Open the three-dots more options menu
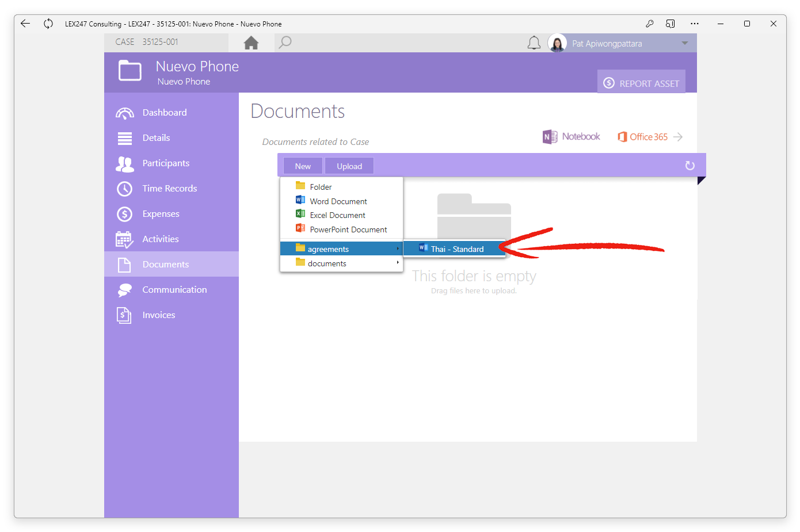This screenshot has width=800, height=532. point(695,24)
